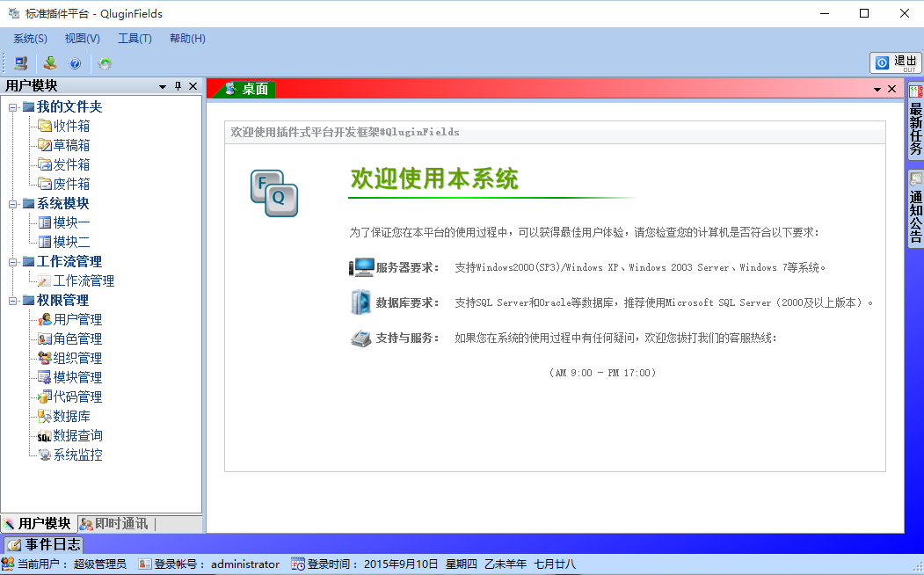The width and height of the screenshot is (924, 575).
Task: Click the green gear settings toolbar icon
Action: point(105,63)
